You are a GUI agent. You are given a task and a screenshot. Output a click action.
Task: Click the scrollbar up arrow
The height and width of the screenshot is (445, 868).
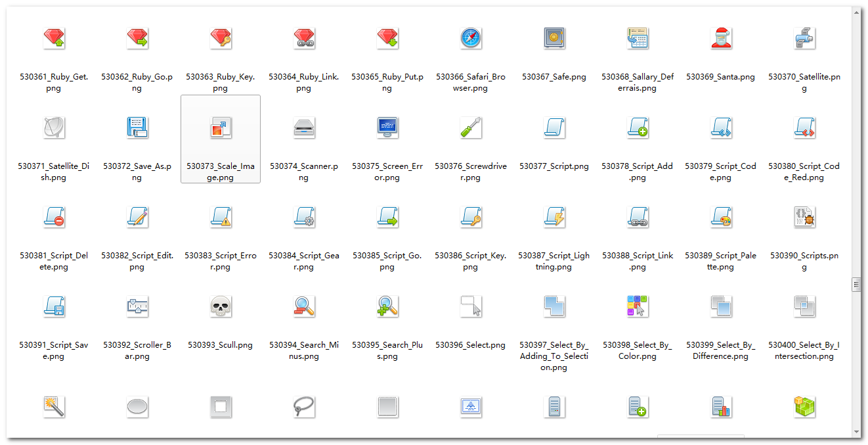point(856,12)
